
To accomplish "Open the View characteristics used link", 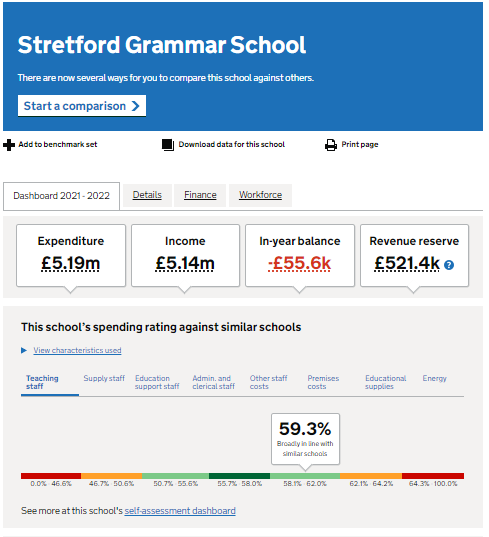I will (x=77, y=350).
